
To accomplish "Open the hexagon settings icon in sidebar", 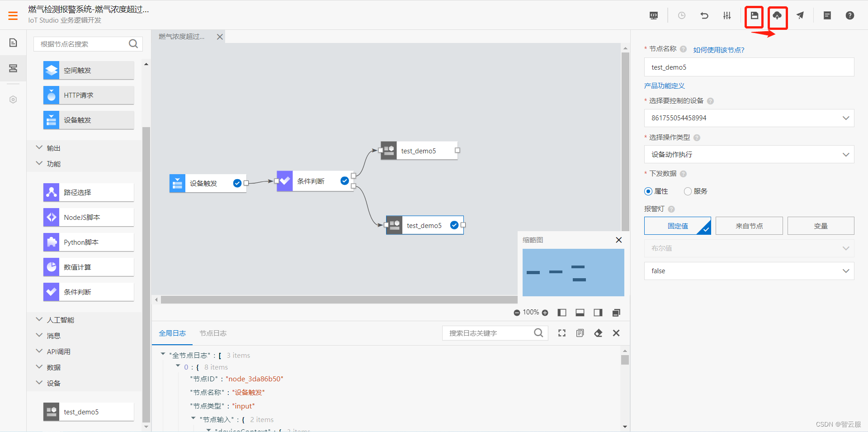I will [13, 100].
